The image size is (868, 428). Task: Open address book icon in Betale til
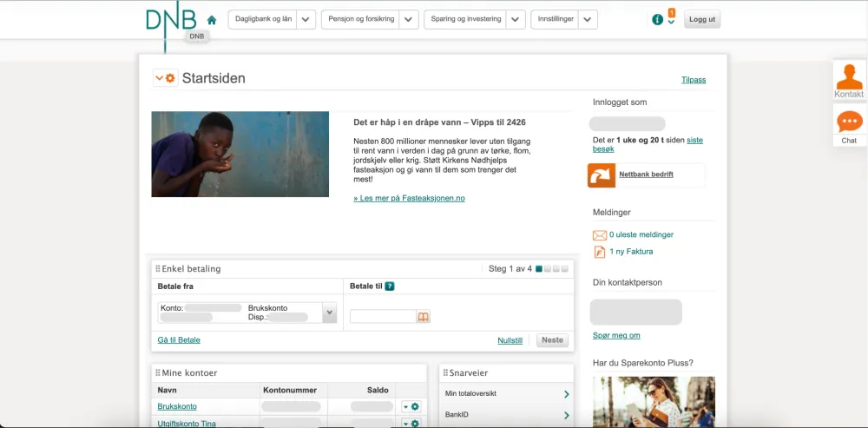click(x=424, y=317)
